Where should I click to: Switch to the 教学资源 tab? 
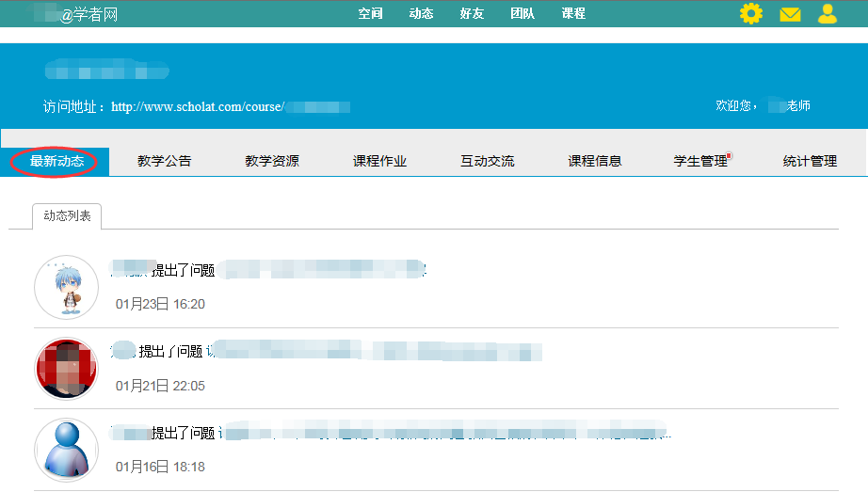272,162
